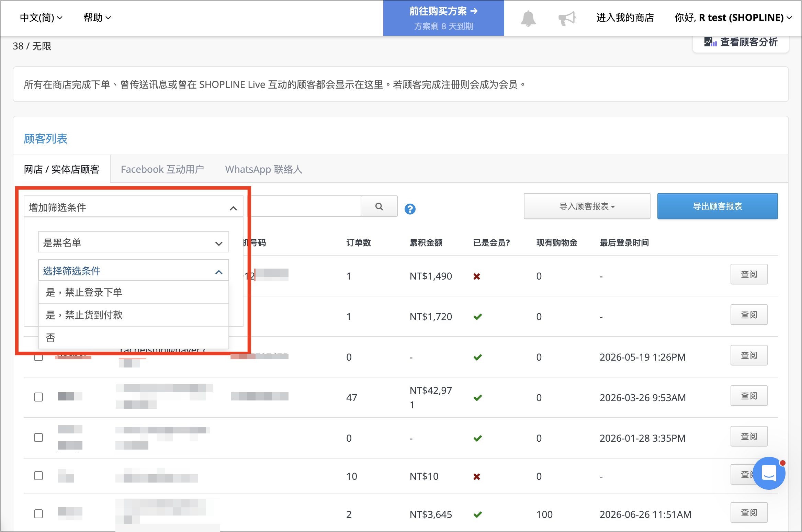Open the live chat bubble widget
Image resolution: width=802 pixels, height=532 pixels.
coord(769,473)
